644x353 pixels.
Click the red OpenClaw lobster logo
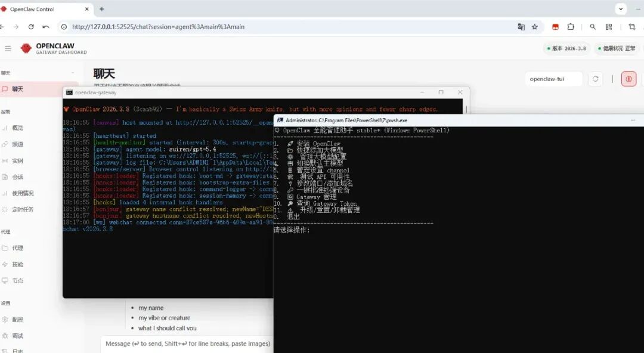pos(26,48)
